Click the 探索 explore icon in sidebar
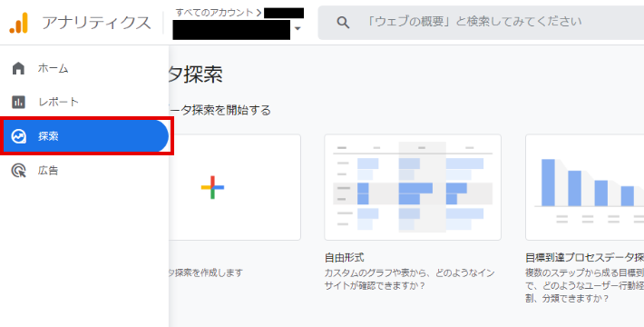Viewport: 644px width, 327px height. click(x=18, y=136)
